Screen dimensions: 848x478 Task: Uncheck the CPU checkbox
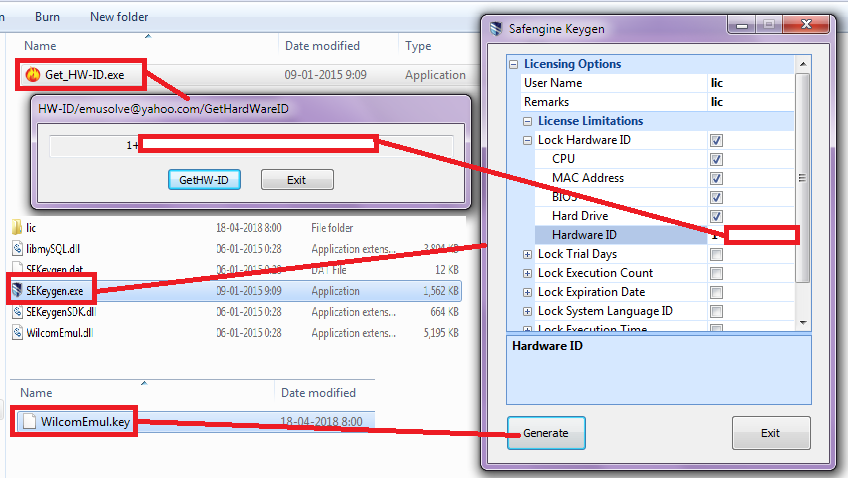[x=717, y=160]
